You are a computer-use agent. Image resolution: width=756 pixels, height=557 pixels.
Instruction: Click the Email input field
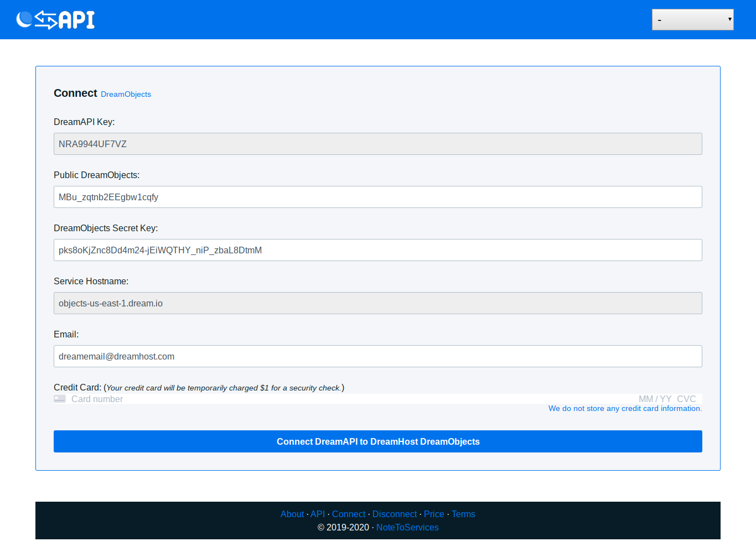point(378,356)
